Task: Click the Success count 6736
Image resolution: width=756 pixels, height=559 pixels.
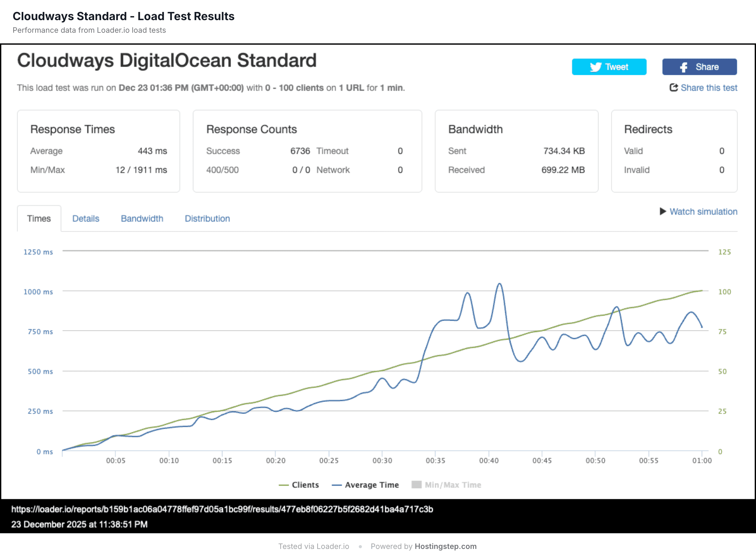Action: tap(300, 151)
